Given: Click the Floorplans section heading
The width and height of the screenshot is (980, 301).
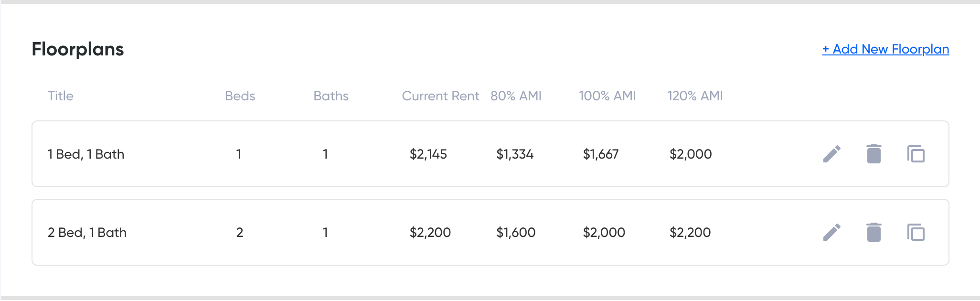Looking at the screenshot, I should pos(78,49).
